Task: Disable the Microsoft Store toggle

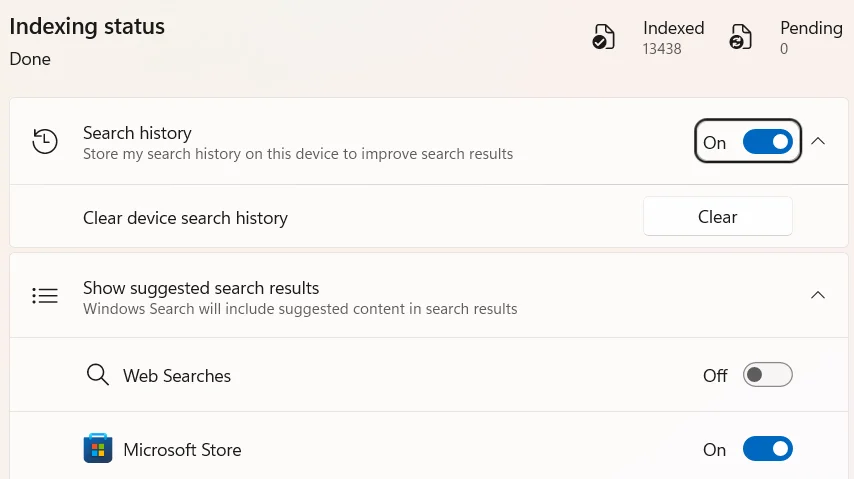Action: (767, 449)
